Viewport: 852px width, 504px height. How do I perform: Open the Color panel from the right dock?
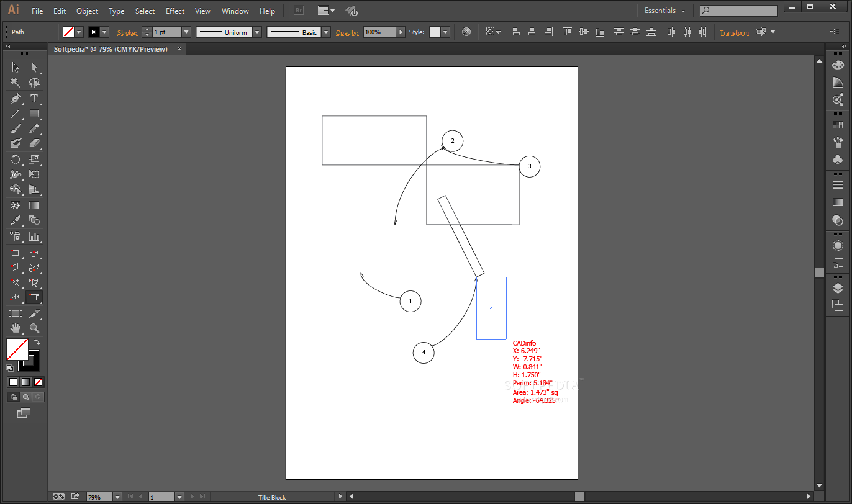(x=838, y=64)
